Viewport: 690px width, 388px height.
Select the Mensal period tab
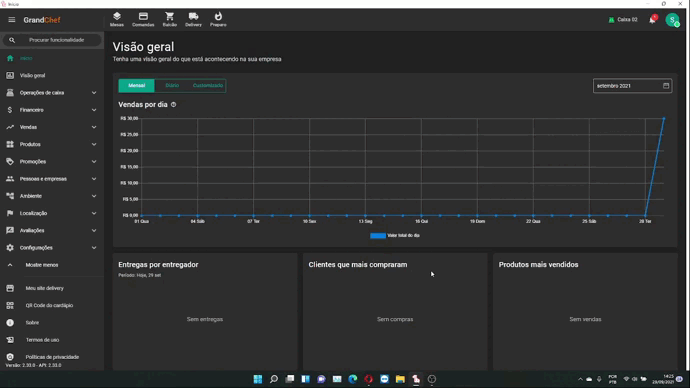tap(136, 85)
